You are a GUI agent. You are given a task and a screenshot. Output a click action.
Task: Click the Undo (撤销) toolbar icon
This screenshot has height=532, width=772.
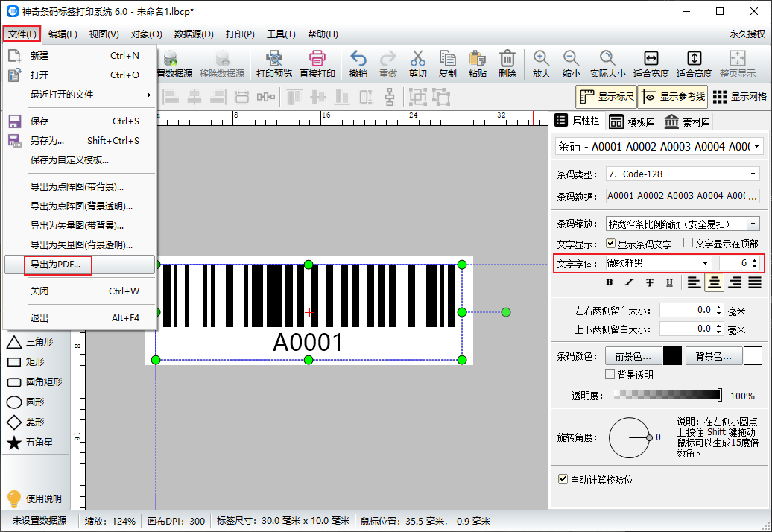coord(358,64)
